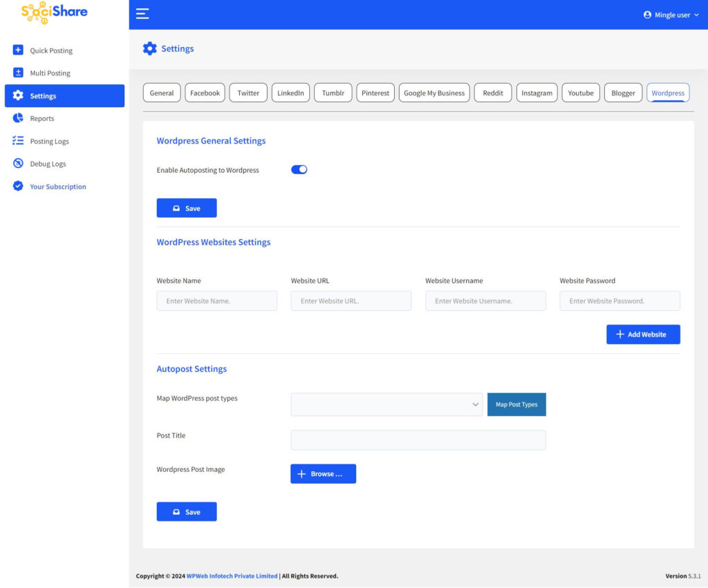708x588 pixels.
Task: Select Settings in the sidebar menu
Action: (x=64, y=95)
